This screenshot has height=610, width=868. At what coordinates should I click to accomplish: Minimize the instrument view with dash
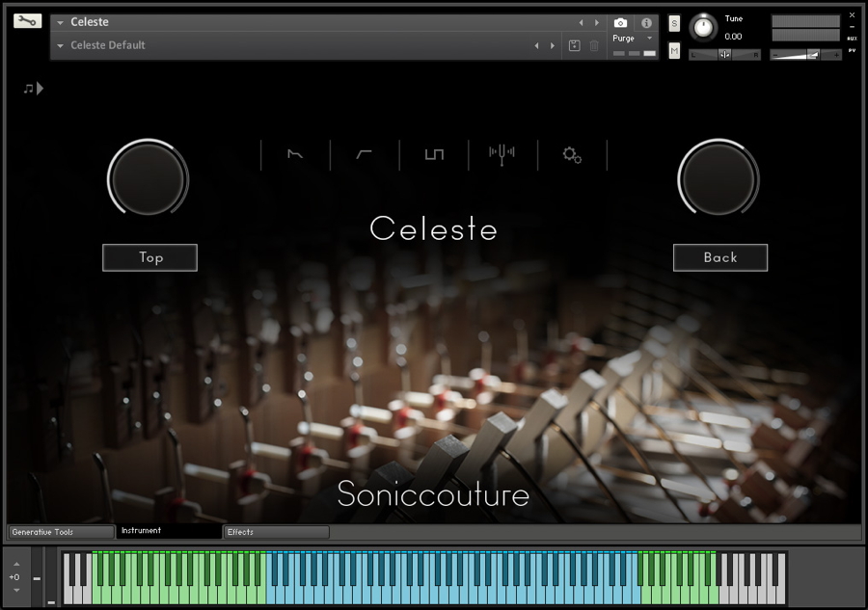852,27
